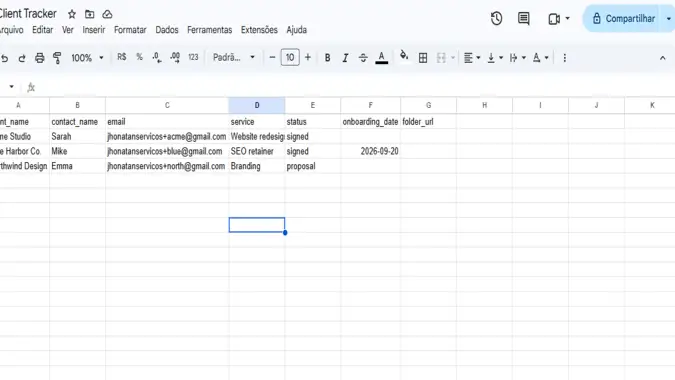Image resolution: width=675 pixels, height=380 pixels.
Task: Open the font family Padrã... dropdown
Action: 234,57
